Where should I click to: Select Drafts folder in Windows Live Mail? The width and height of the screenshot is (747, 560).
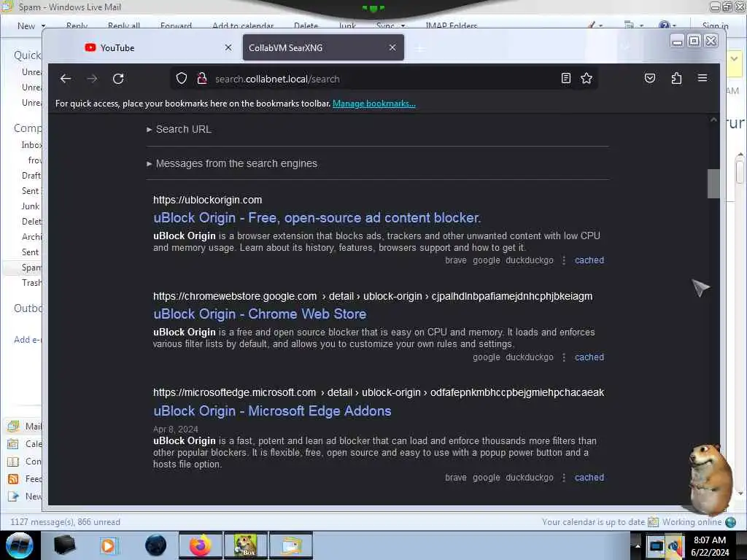pos(31,175)
